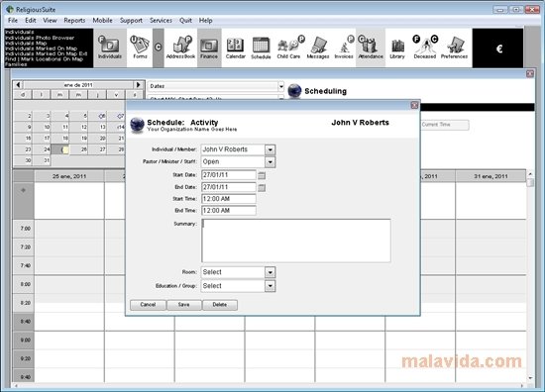Open the Finance module icon

(209, 48)
